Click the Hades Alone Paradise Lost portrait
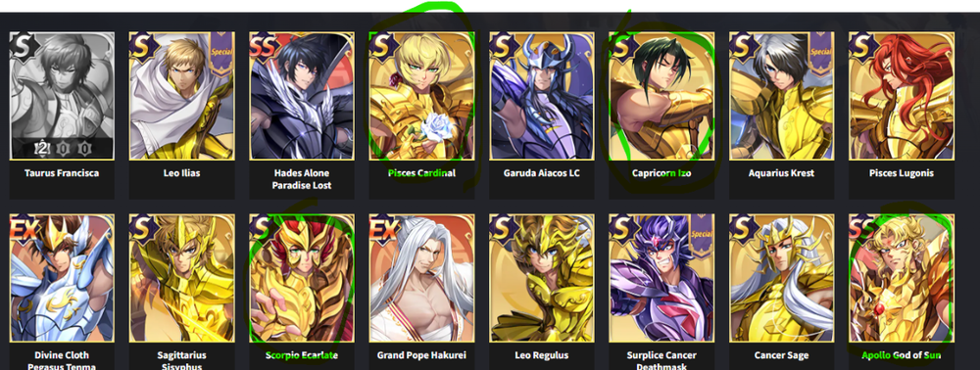Image resolution: width=980 pixels, height=370 pixels. pos(302,96)
